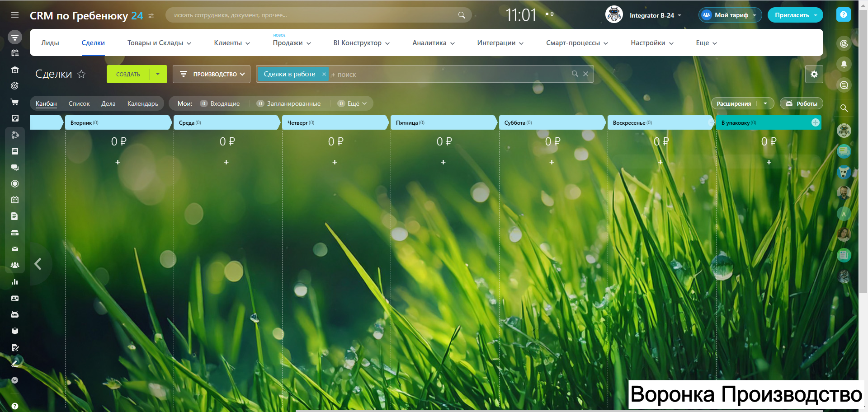
Task: Open the Расширения dropdown arrow
Action: point(765,103)
